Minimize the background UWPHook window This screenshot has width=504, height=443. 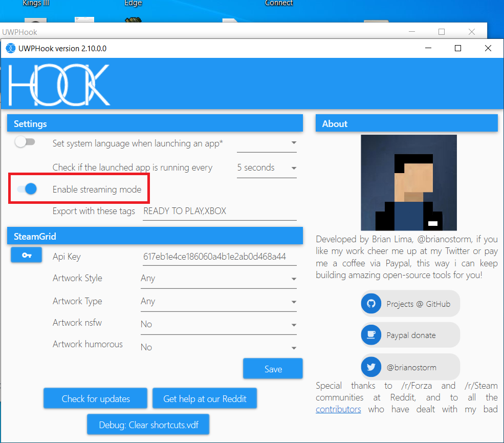[x=412, y=32]
